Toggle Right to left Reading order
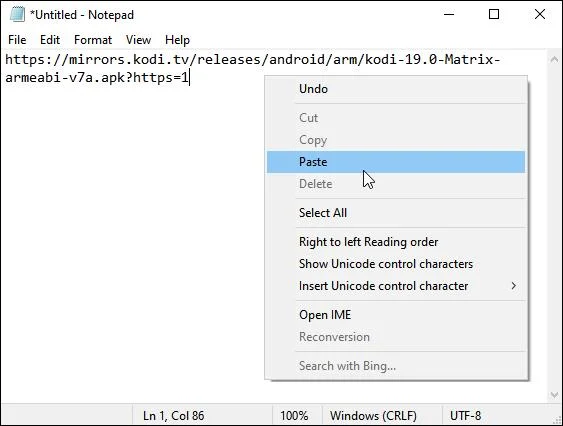 (x=396, y=242)
